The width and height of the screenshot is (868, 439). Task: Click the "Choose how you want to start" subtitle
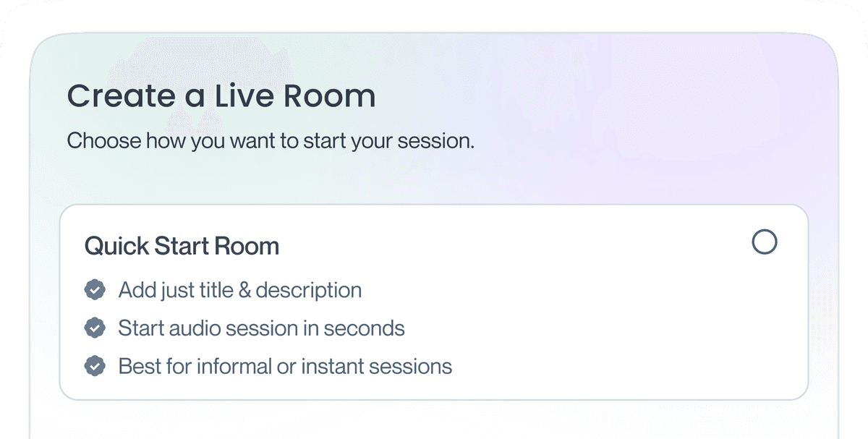[x=271, y=140]
